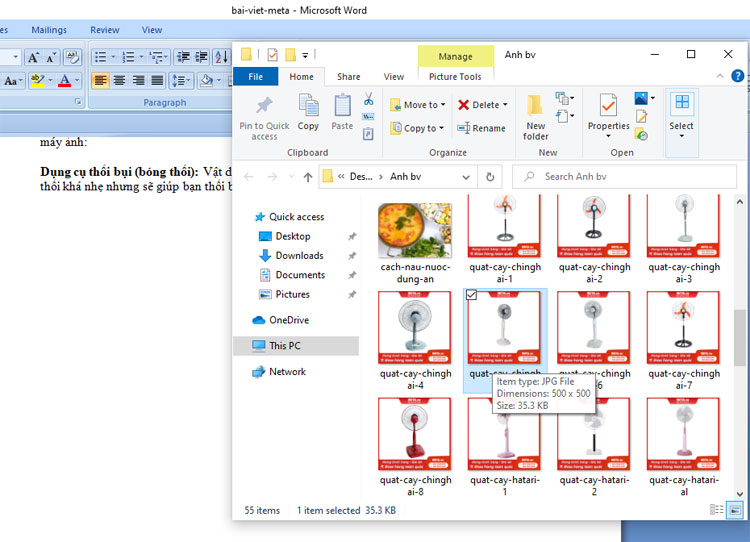Expand the Move to dropdown
The width and height of the screenshot is (750, 542).
420,105
